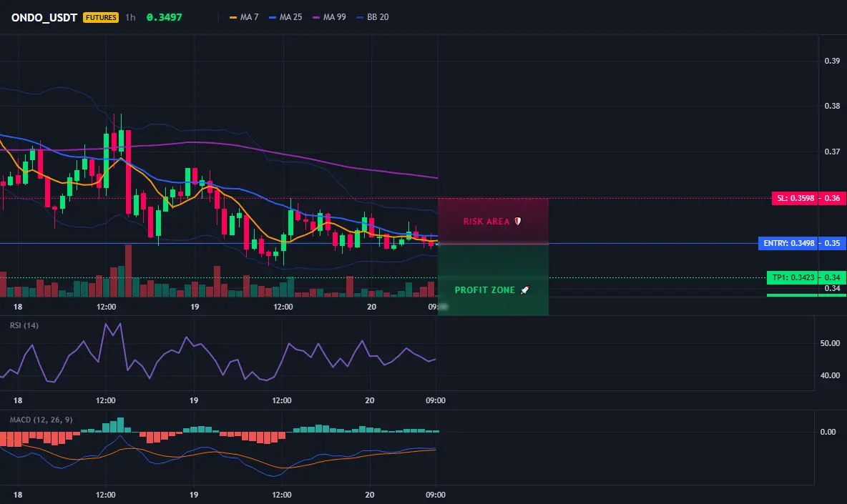
Task: Click the FUTURES badge
Action: 100,17
